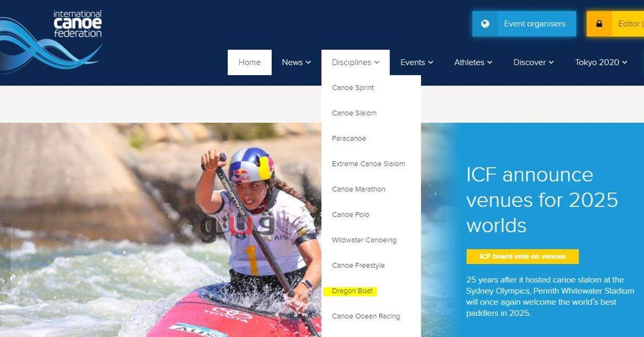The height and width of the screenshot is (337, 644).
Task: Choose Canoe Slalom in the dropdown
Action: (354, 113)
